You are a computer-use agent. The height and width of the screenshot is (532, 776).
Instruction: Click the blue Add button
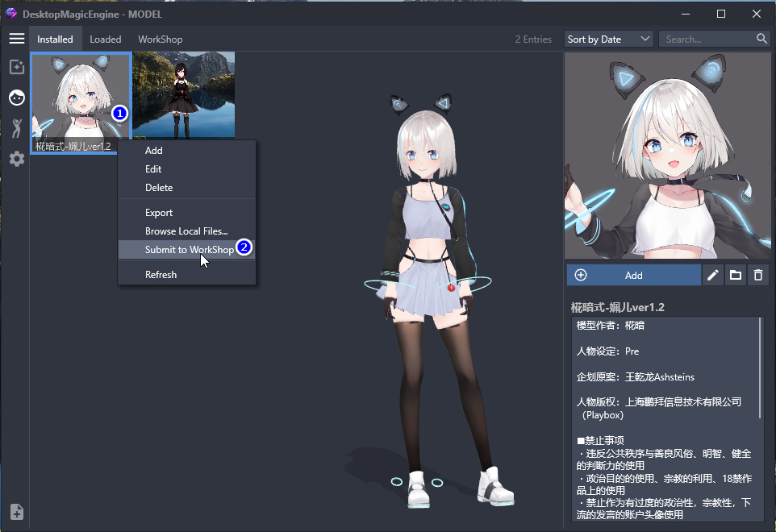[x=633, y=276]
